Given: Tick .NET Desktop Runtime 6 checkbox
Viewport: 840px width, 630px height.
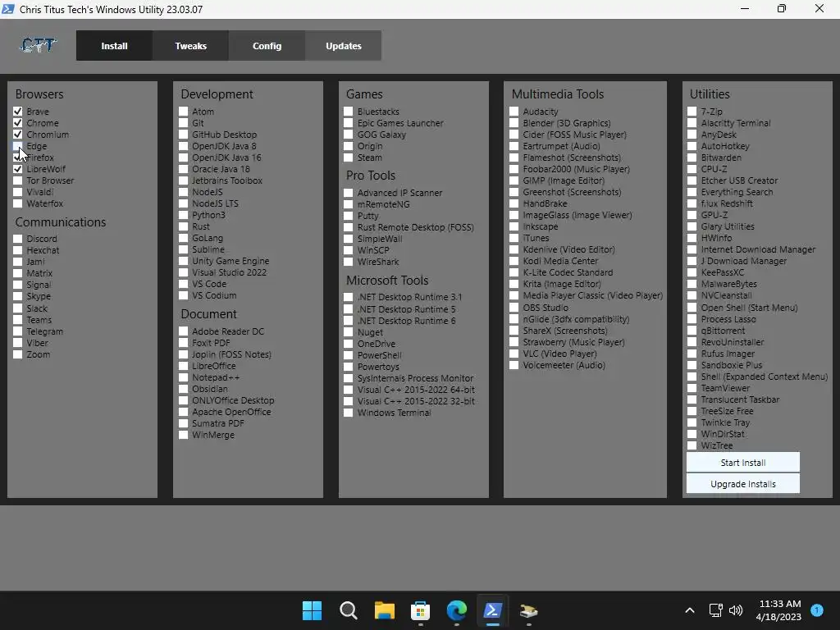Looking at the screenshot, I should 348,321.
